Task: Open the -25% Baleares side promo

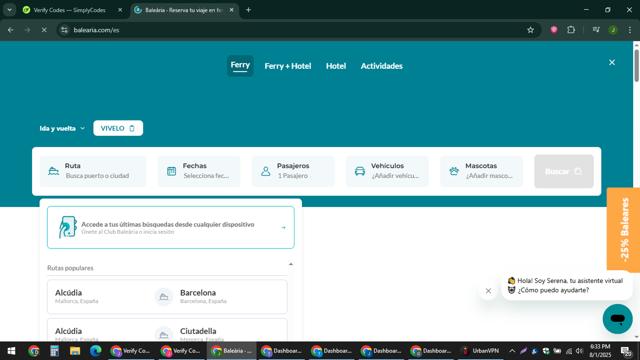Action: 623,229
